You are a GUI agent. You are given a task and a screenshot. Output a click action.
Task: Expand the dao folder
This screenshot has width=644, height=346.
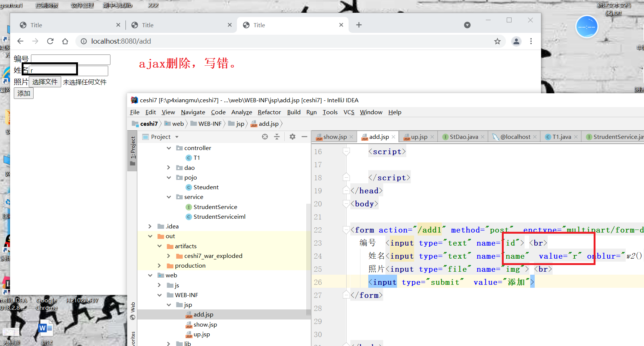pos(169,168)
